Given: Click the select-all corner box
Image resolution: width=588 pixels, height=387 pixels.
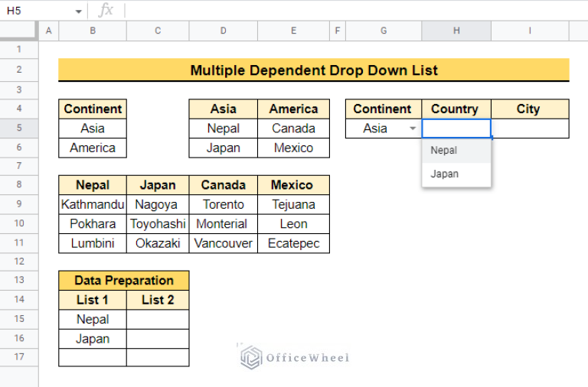Looking at the screenshot, I should click(18, 31).
